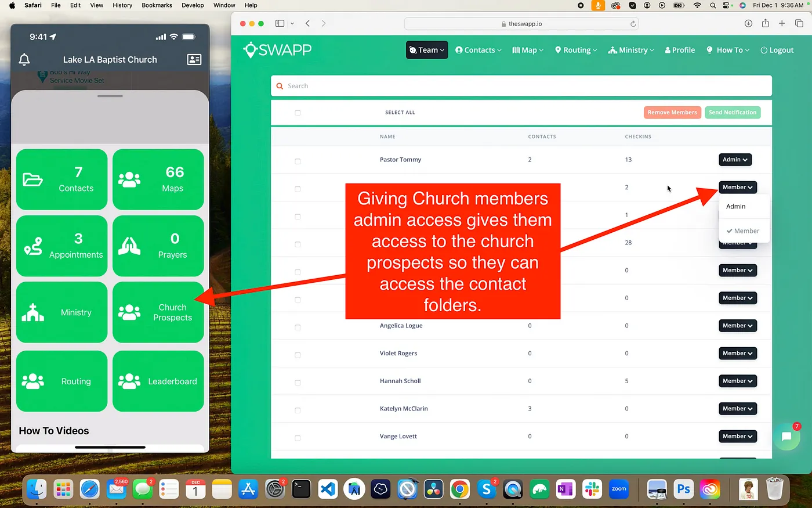Tap the Leaderboard tile on the phone
The height and width of the screenshot is (508, 812).
point(158,381)
